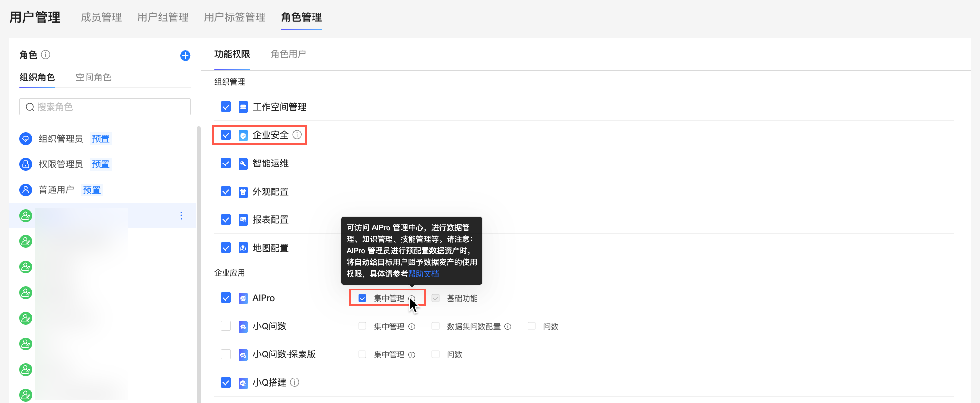Click info icon beside 小Q问数·探索版 集中管理
Viewport: 980px width, 403px height.
pyautogui.click(x=412, y=355)
